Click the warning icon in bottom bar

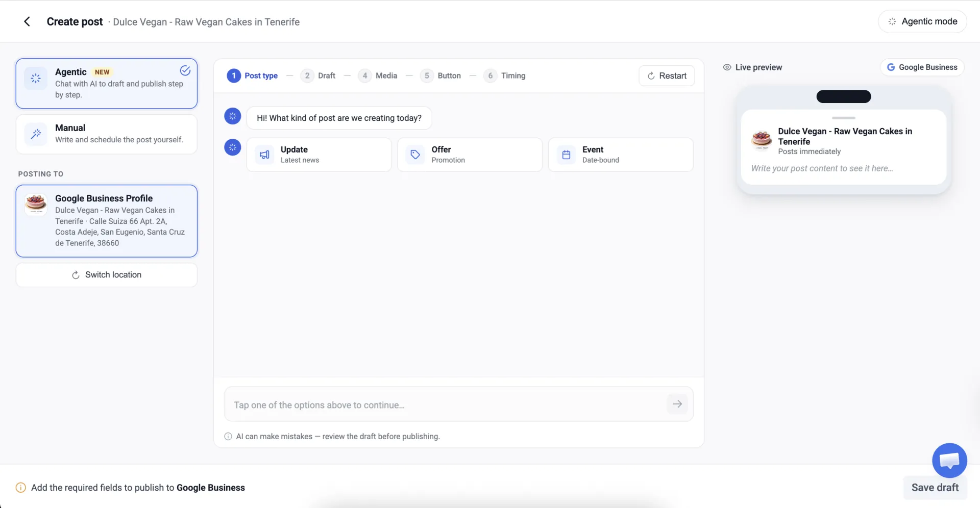21,488
